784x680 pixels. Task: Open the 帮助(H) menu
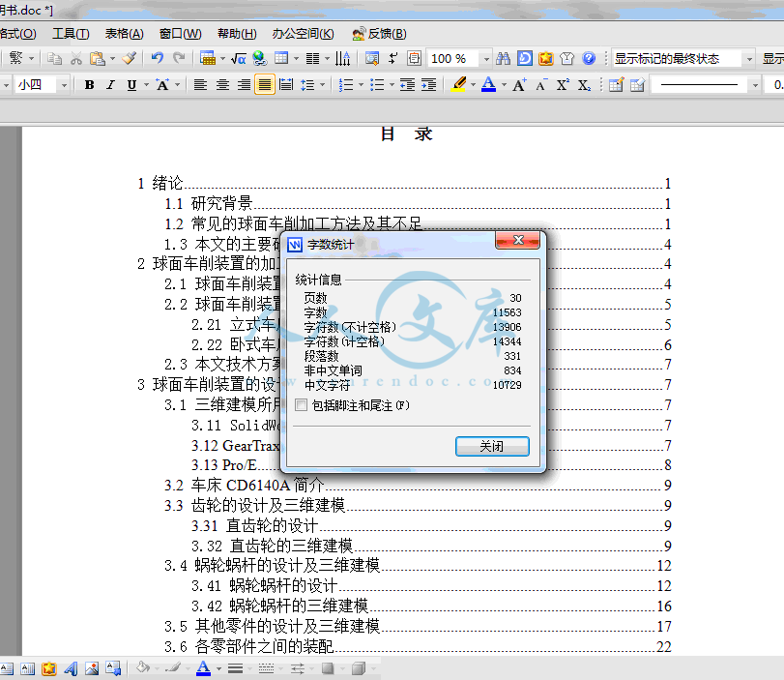tap(237, 34)
